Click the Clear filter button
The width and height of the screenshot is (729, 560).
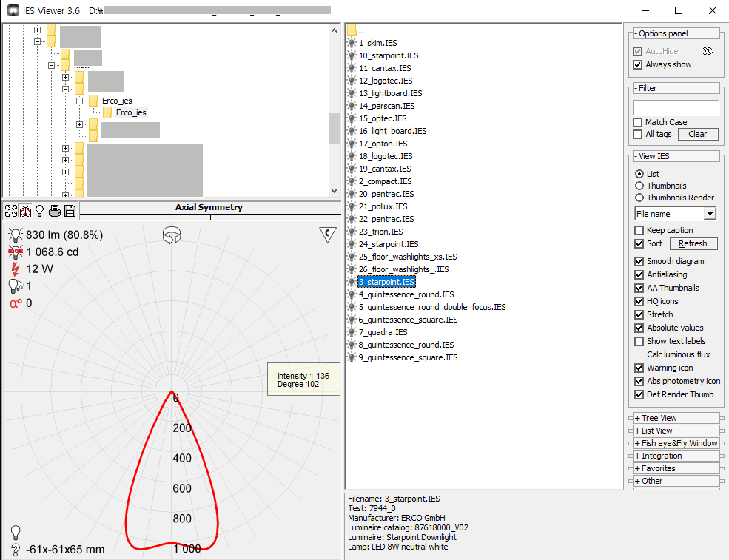(697, 135)
